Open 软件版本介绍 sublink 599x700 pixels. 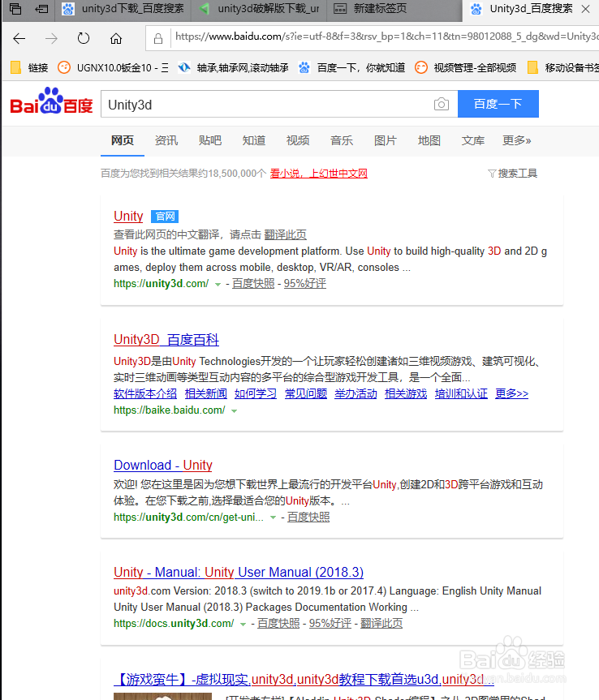coord(145,393)
